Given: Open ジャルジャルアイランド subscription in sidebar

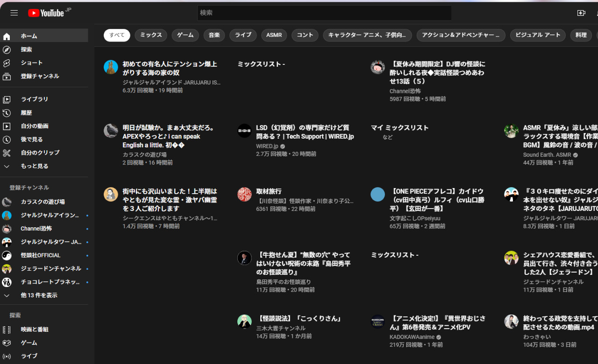Looking at the screenshot, I should pyautogui.click(x=44, y=215).
